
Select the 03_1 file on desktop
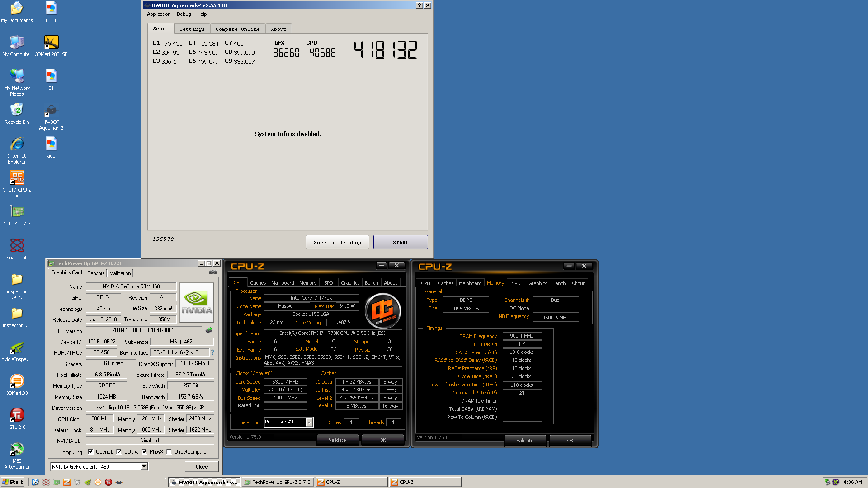tap(51, 12)
